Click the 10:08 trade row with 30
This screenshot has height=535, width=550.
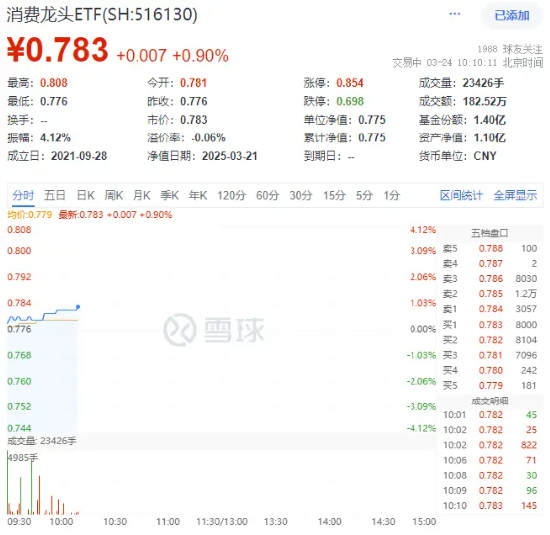pos(490,475)
